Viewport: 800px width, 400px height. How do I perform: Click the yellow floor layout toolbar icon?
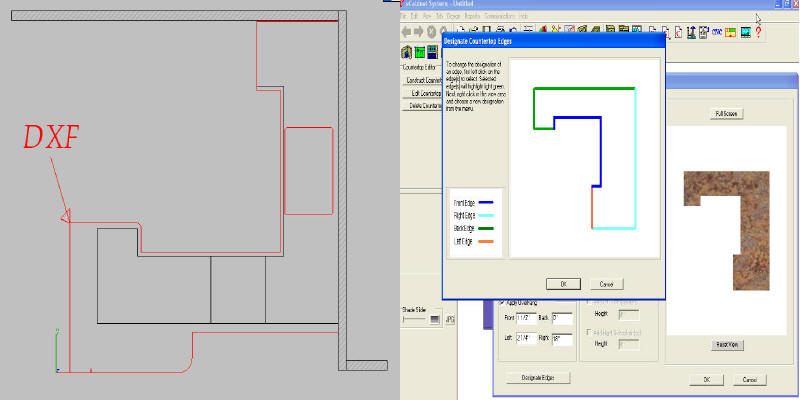point(731,32)
